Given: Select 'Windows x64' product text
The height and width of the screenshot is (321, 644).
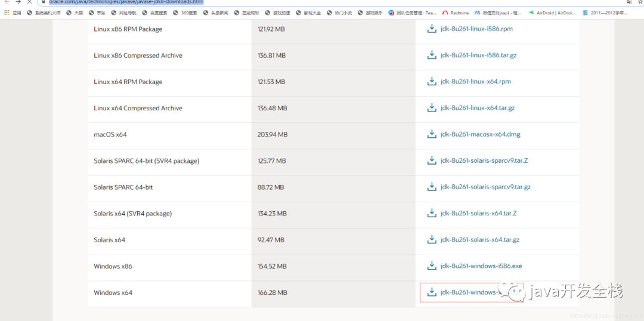Looking at the screenshot, I should pyautogui.click(x=113, y=292).
